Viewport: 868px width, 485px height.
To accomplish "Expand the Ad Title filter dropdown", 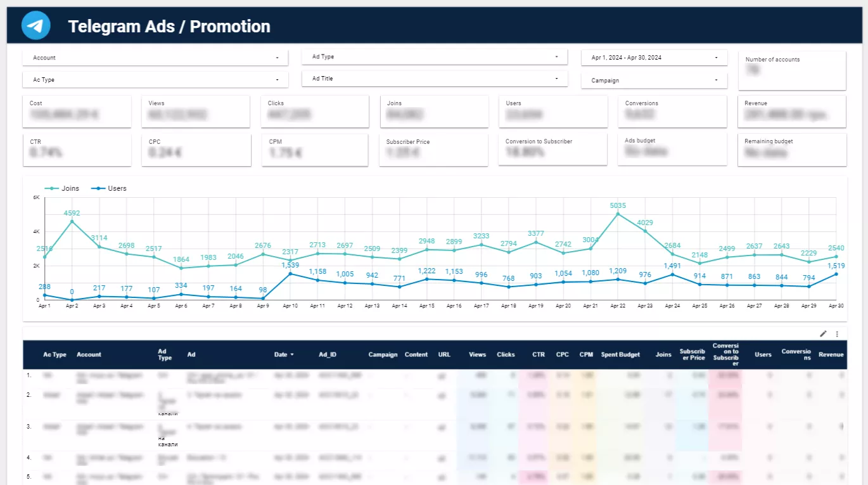I will (x=435, y=79).
